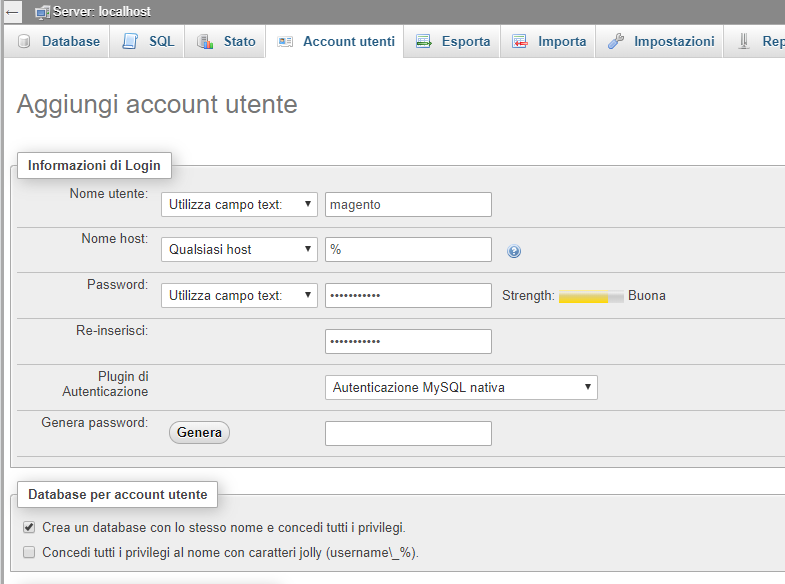Image resolution: width=785 pixels, height=584 pixels.
Task: Expand the Plugin di Autenticazione dropdown
Action: [461, 387]
